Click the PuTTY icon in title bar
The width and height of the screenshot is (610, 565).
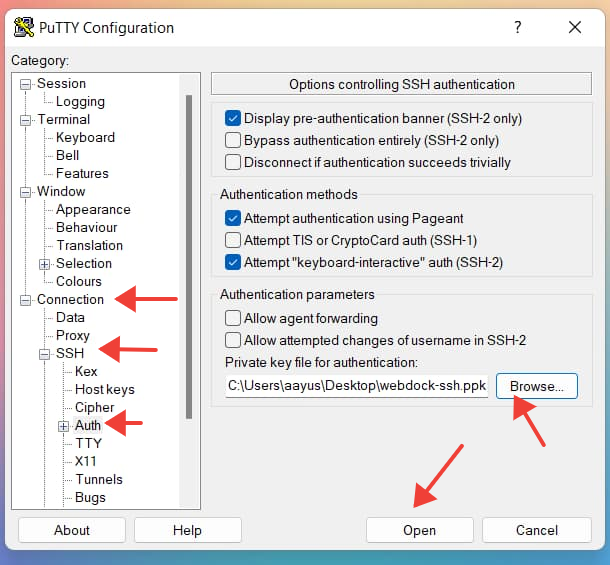23,28
